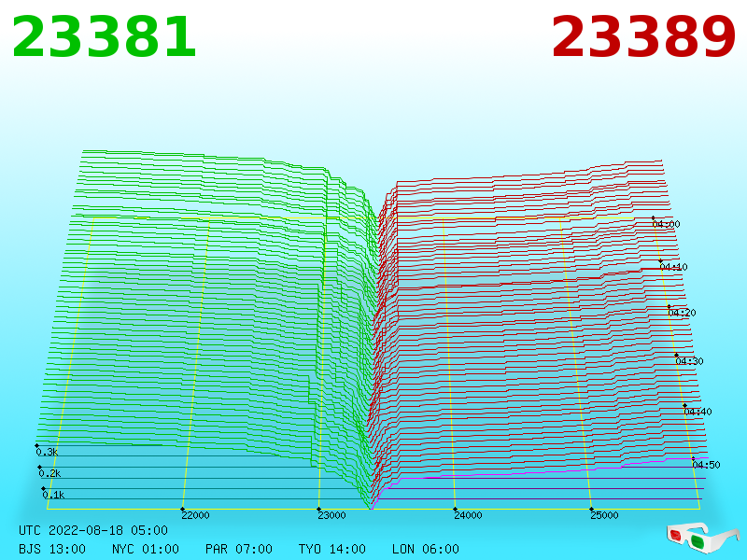Click the TYO 14:00 time entry
Image resolution: width=747 pixels, height=560 pixels.
point(332,549)
